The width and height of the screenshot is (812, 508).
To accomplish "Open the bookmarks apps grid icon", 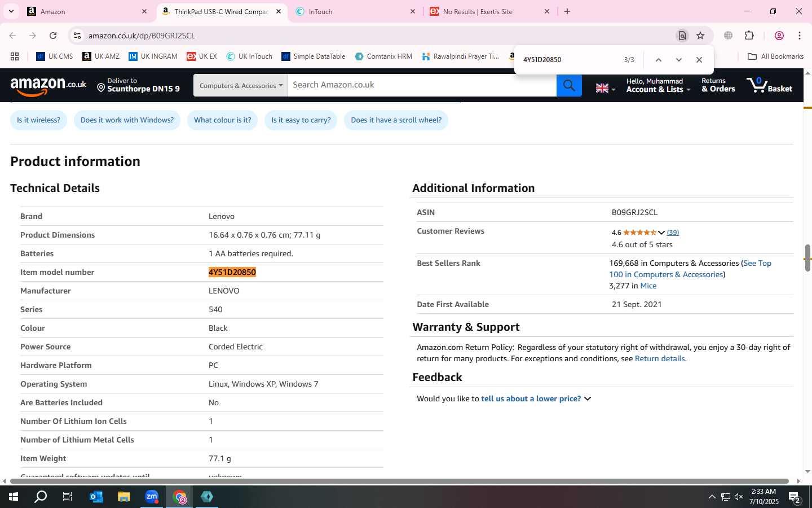I will [15, 56].
